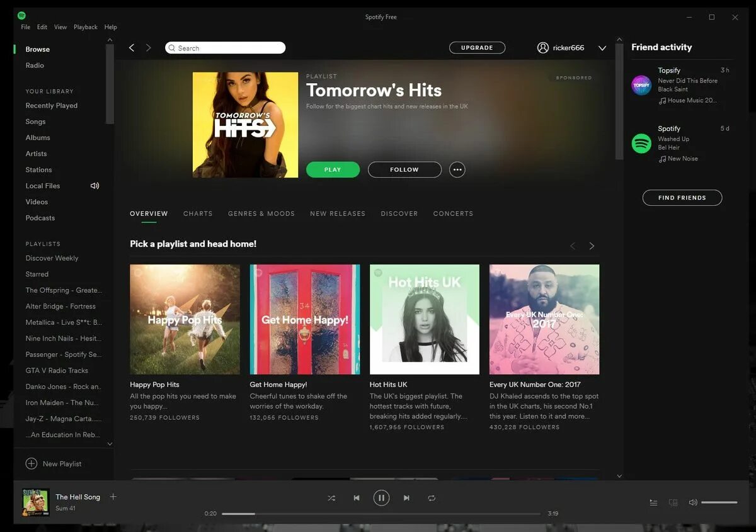
Task: Open The Hell Song album art
Action: [36, 502]
